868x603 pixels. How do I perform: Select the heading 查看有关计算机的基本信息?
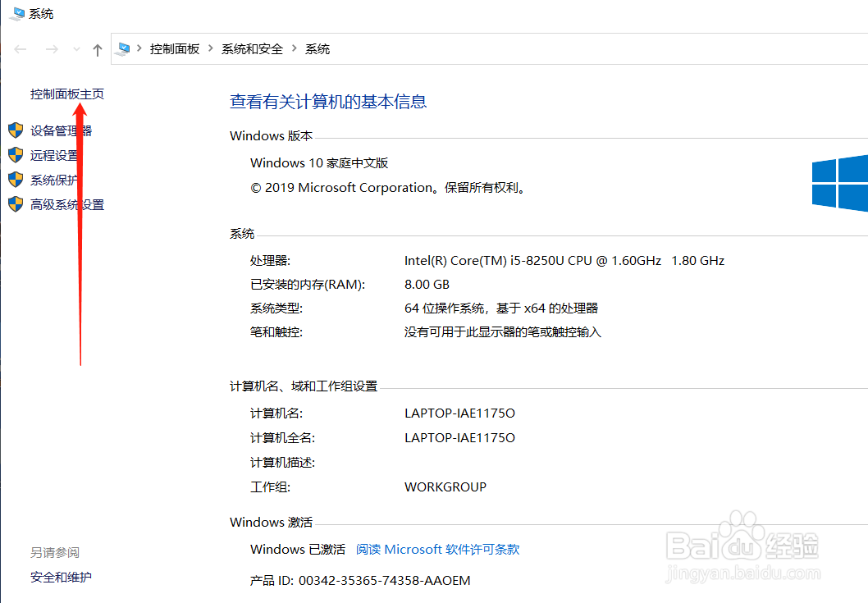tap(328, 102)
